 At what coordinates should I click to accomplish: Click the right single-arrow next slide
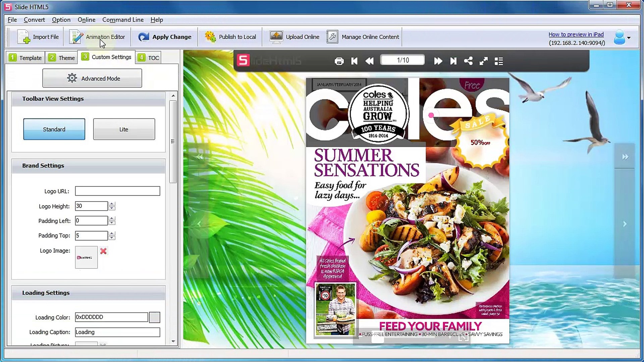tap(625, 224)
